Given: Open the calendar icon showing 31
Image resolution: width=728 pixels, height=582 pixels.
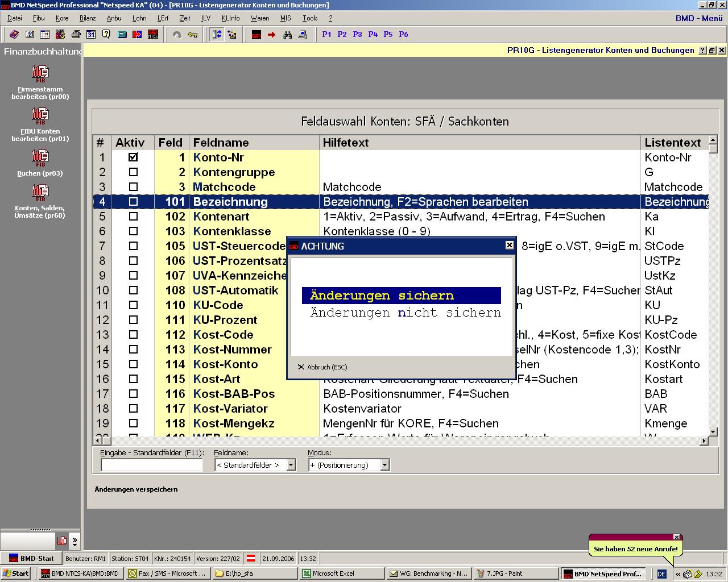Looking at the screenshot, I should (91, 35).
